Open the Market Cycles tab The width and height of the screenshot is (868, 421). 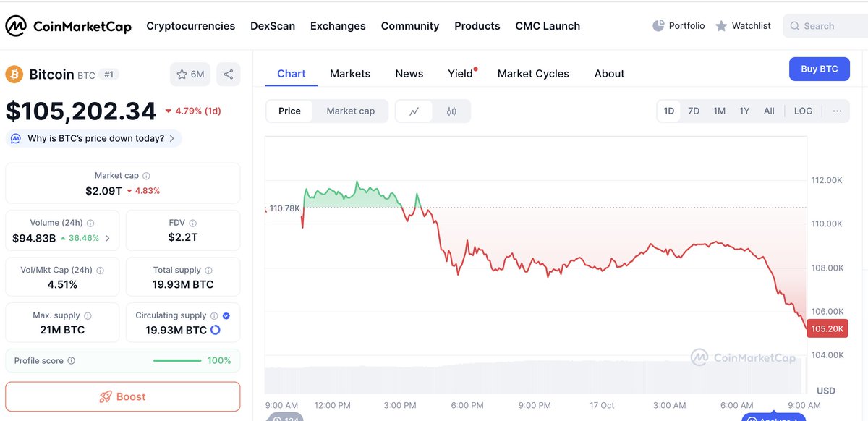pos(533,74)
